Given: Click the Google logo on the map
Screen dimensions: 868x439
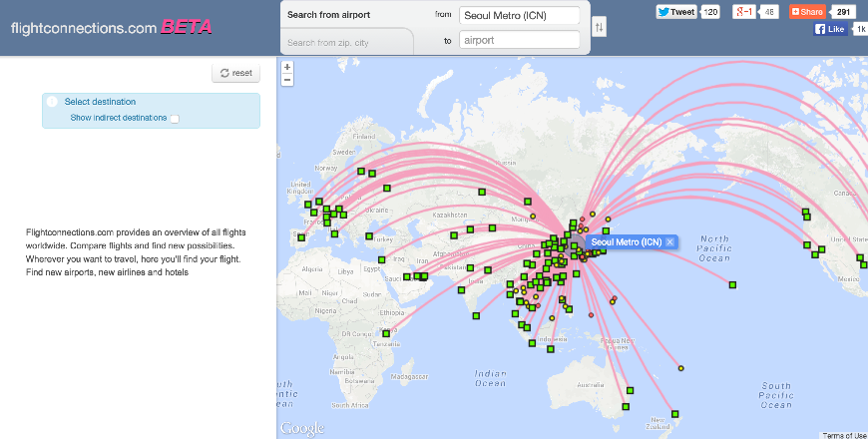Looking at the screenshot, I should (302, 428).
